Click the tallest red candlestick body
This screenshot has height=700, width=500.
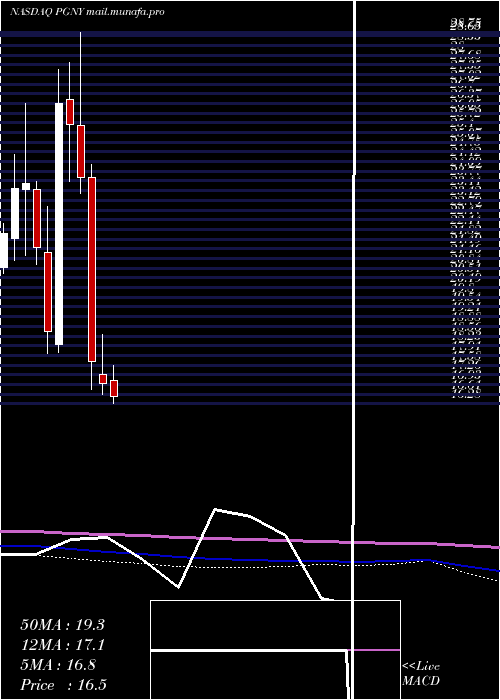[x=92, y=269]
